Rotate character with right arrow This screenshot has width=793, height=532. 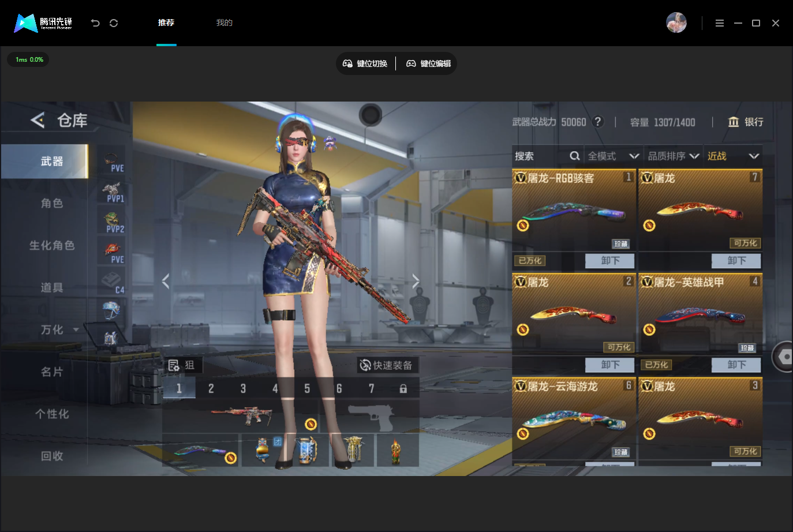coord(416,281)
